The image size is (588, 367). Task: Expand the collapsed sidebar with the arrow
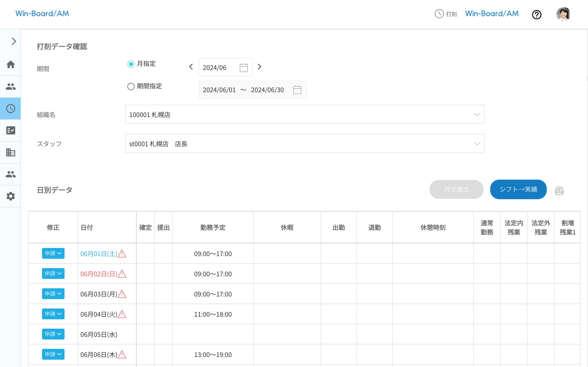click(x=14, y=41)
